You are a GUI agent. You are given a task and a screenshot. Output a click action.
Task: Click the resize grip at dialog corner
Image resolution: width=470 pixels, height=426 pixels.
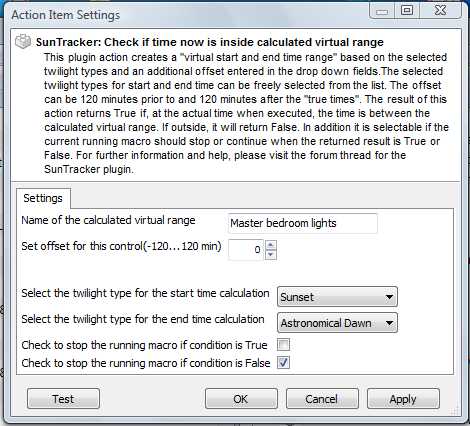pos(455,411)
